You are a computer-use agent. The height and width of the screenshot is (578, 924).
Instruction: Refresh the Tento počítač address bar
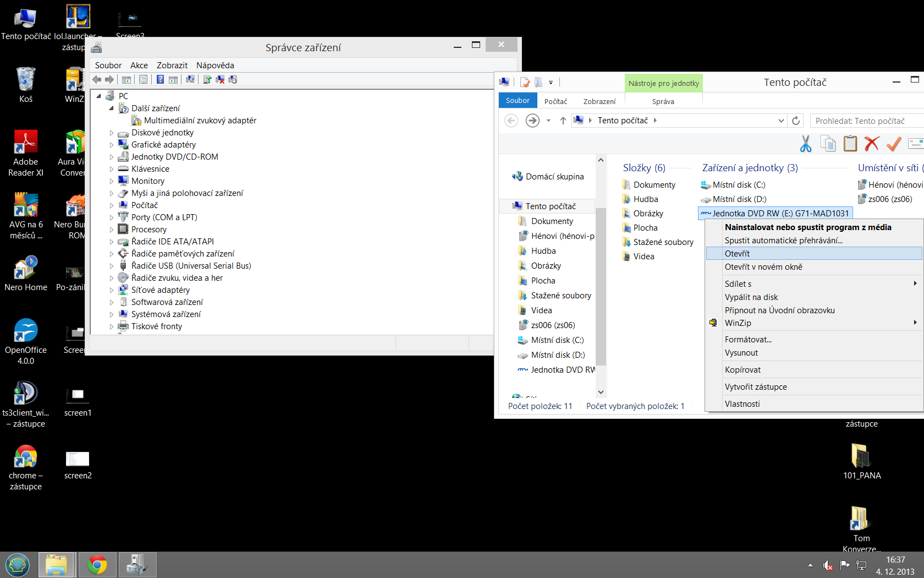pos(796,121)
